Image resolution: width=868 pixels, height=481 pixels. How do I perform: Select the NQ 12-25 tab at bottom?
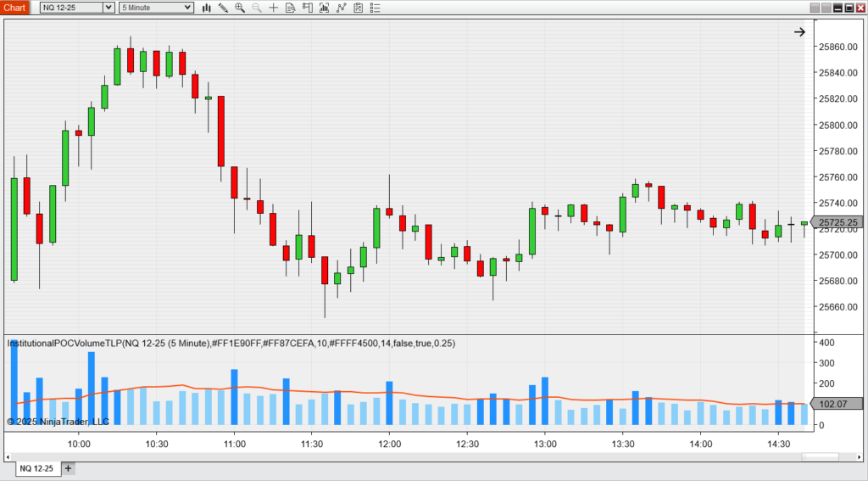click(x=36, y=468)
